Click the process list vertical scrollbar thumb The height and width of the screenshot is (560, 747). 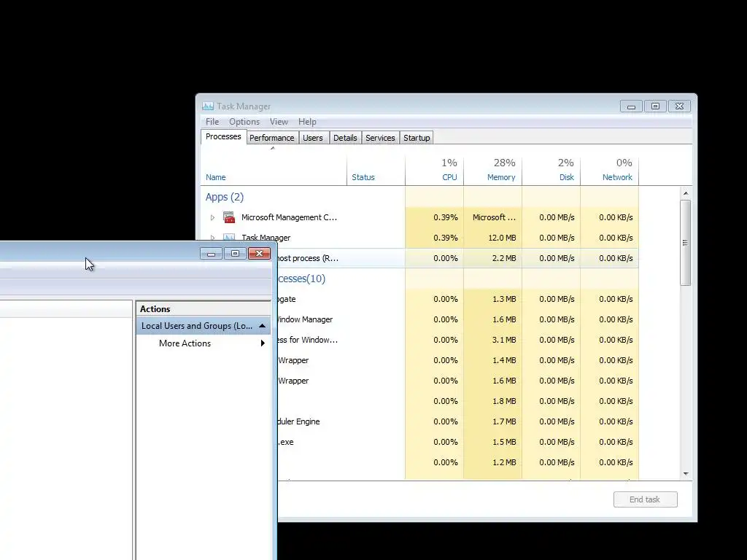[686, 242]
